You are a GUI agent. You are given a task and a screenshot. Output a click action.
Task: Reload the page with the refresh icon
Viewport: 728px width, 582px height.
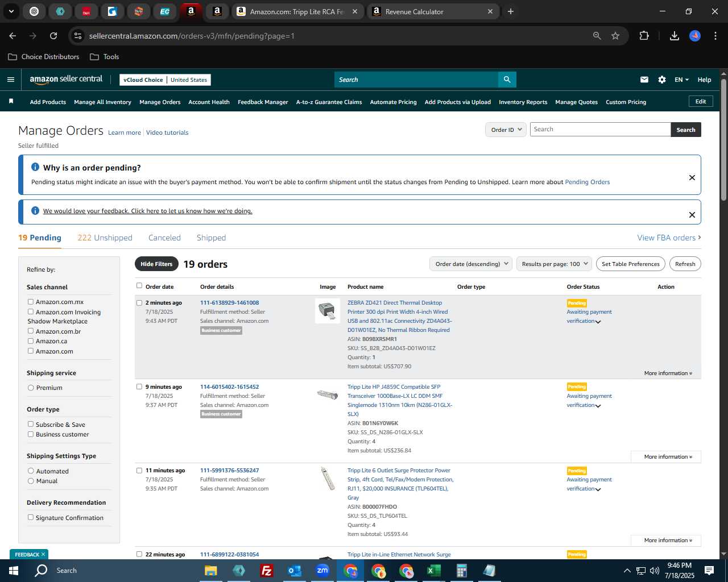pyautogui.click(x=53, y=36)
